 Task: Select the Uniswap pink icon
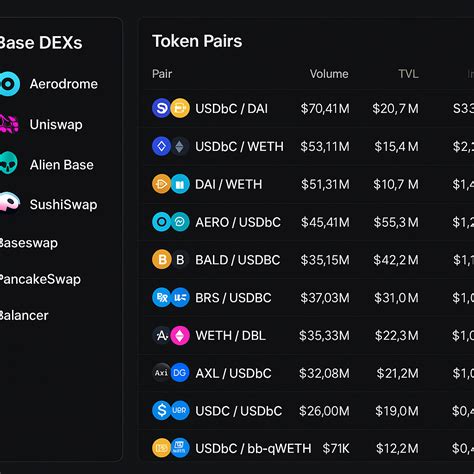coord(9,124)
